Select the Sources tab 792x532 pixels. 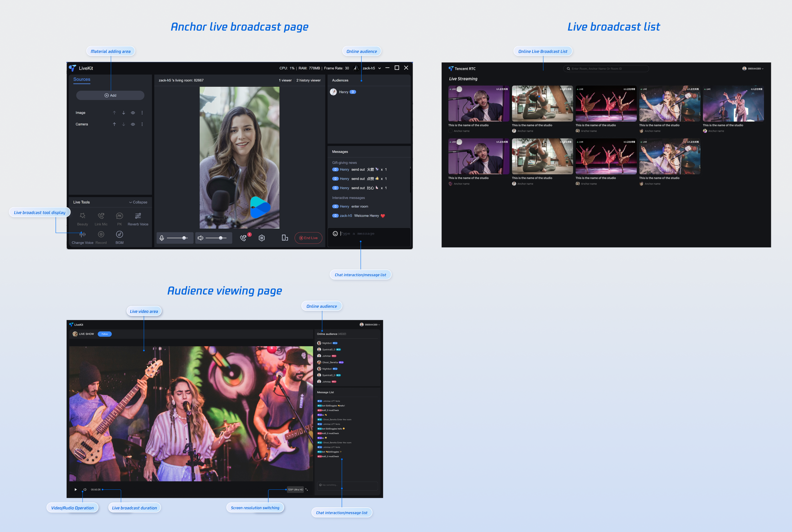82,79
